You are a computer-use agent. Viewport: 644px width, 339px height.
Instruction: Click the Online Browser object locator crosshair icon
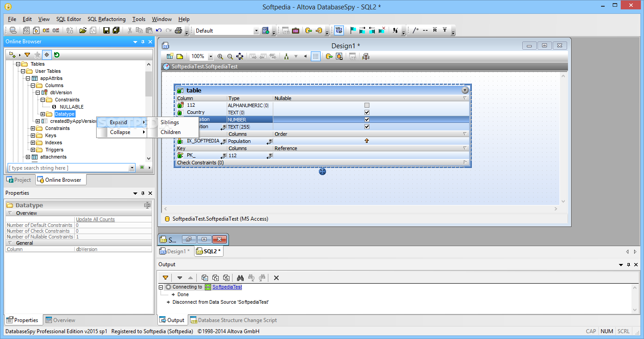point(47,55)
